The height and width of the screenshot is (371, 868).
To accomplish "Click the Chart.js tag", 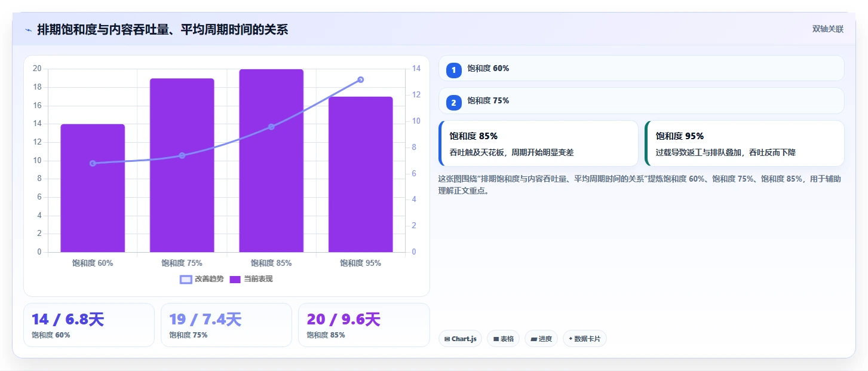I will (460, 339).
